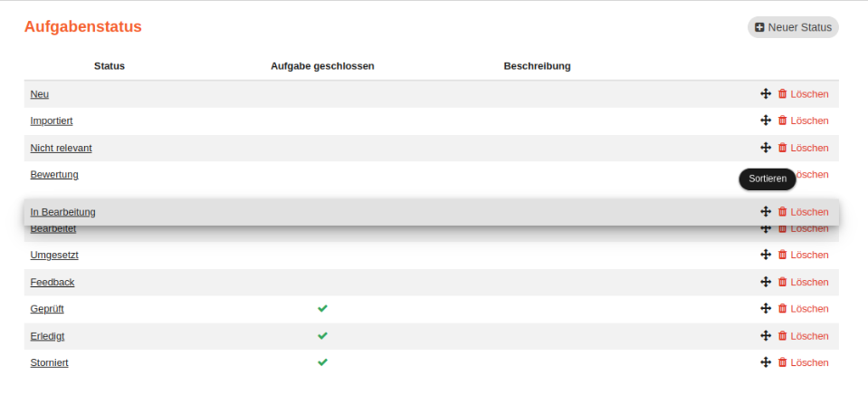Viewport: 868px width, 396px height.
Task: Click the trash icon for Storniert
Action: 783,362
